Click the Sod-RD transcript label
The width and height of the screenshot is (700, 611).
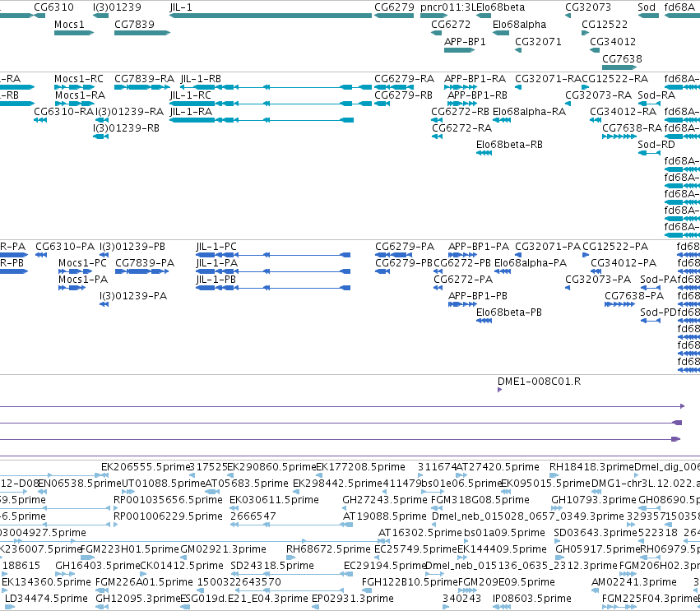(x=656, y=145)
